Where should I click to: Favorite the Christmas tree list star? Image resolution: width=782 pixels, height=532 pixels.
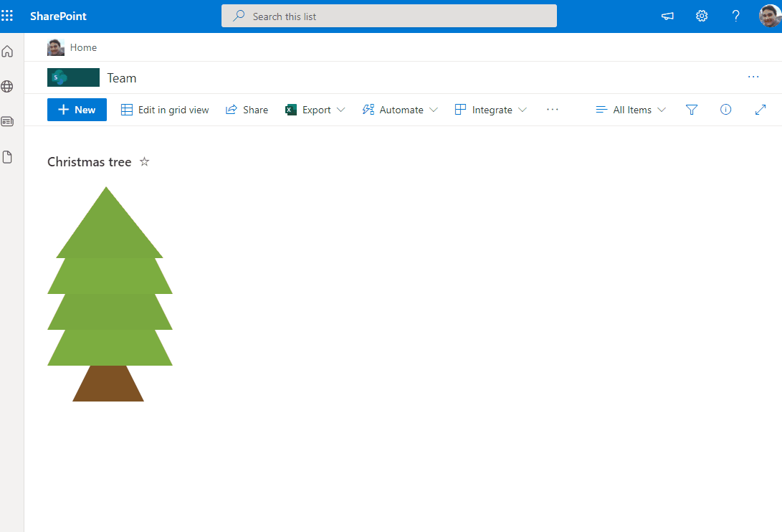coord(144,161)
